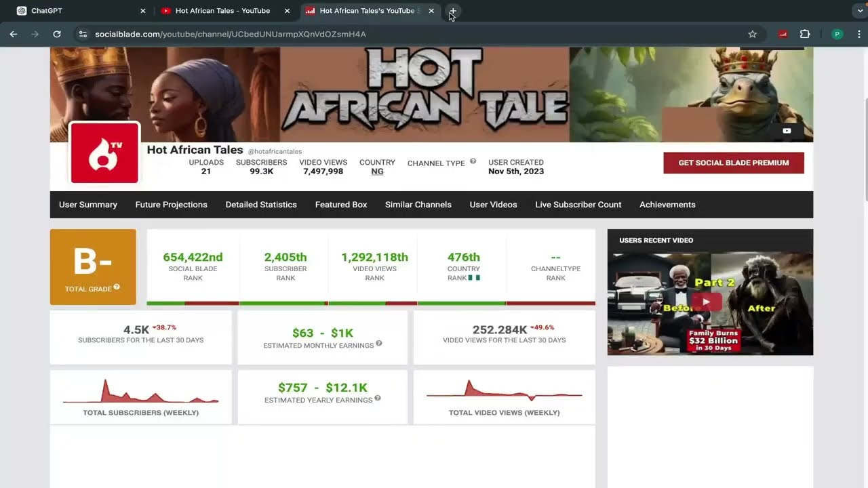Click the Nov 5th, 2023 creation date
This screenshot has height=488, width=868.
pos(516,171)
